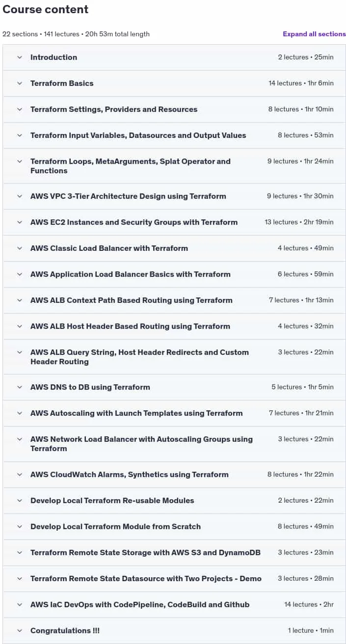Image resolution: width=346 pixels, height=644 pixels.
Task: Select AWS ALB Host Header Based Routing section
Action: pos(130,326)
